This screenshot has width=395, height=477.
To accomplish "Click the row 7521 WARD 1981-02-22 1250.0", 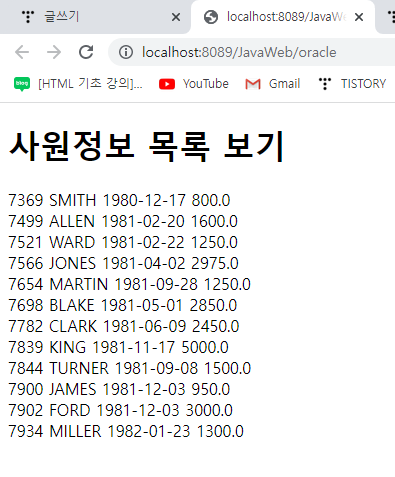I will [x=123, y=242].
